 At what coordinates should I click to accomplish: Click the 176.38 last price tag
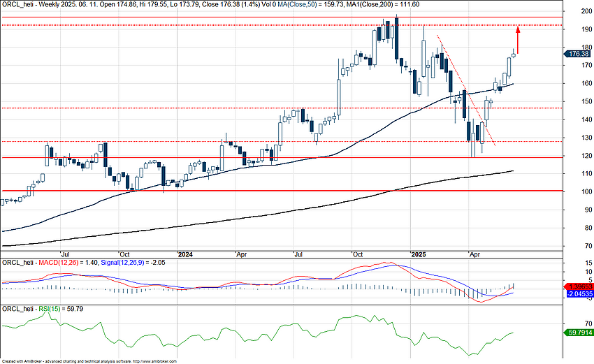pyautogui.click(x=577, y=53)
